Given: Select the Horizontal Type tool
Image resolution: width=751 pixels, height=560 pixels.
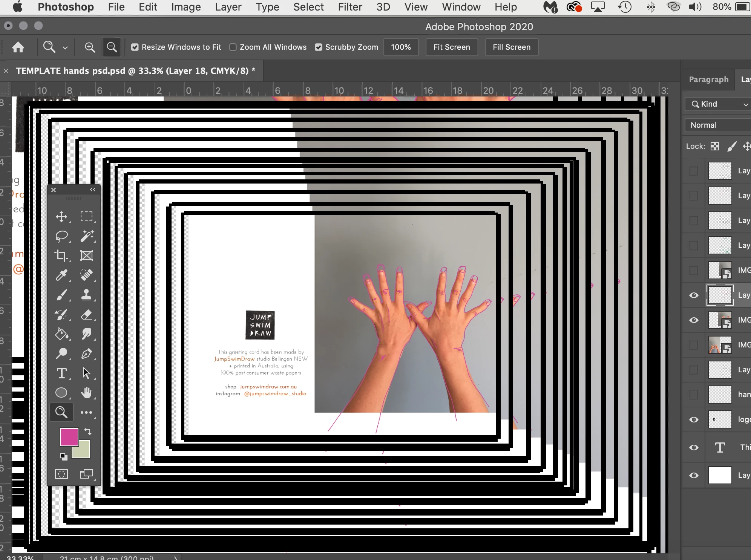Looking at the screenshot, I should coord(61,373).
